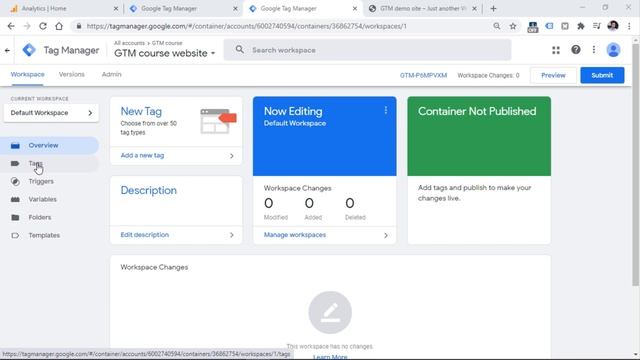This screenshot has height=360, width=640.
Task: Open the browser extensions puzzle icon
Action: coord(581,26)
